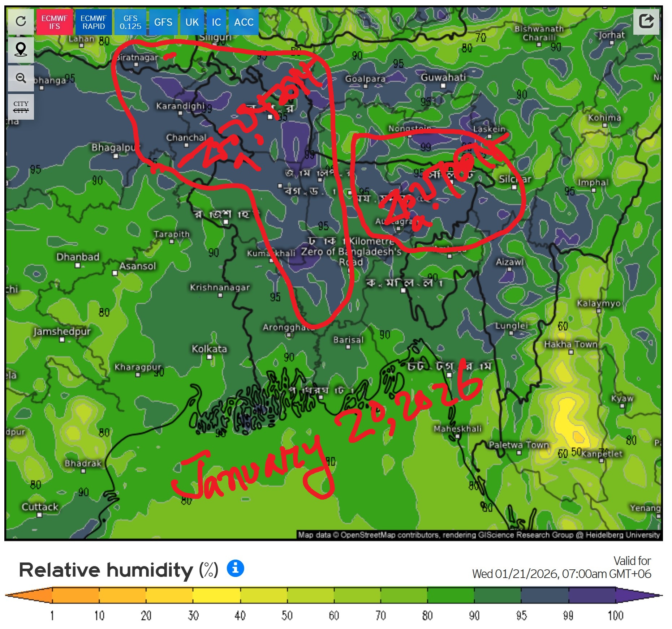Click the Jamshedpur city marker
The image size is (672, 629).
point(62,339)
